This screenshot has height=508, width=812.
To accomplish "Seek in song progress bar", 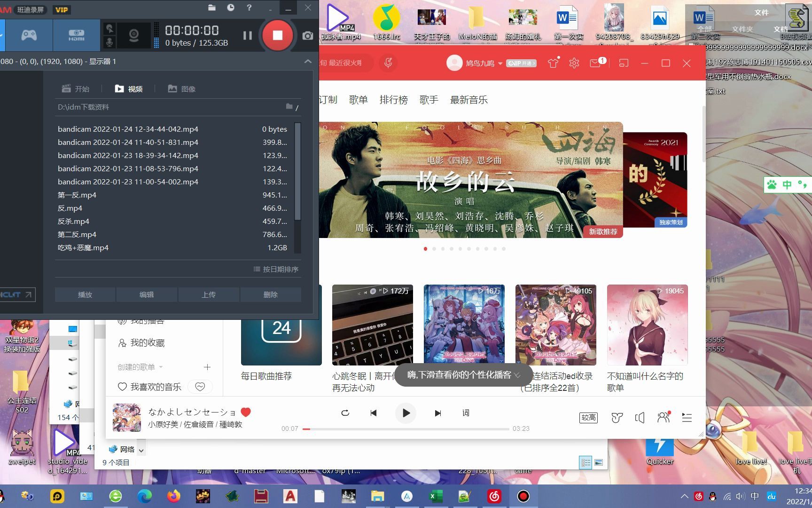I will click(406, 429).
